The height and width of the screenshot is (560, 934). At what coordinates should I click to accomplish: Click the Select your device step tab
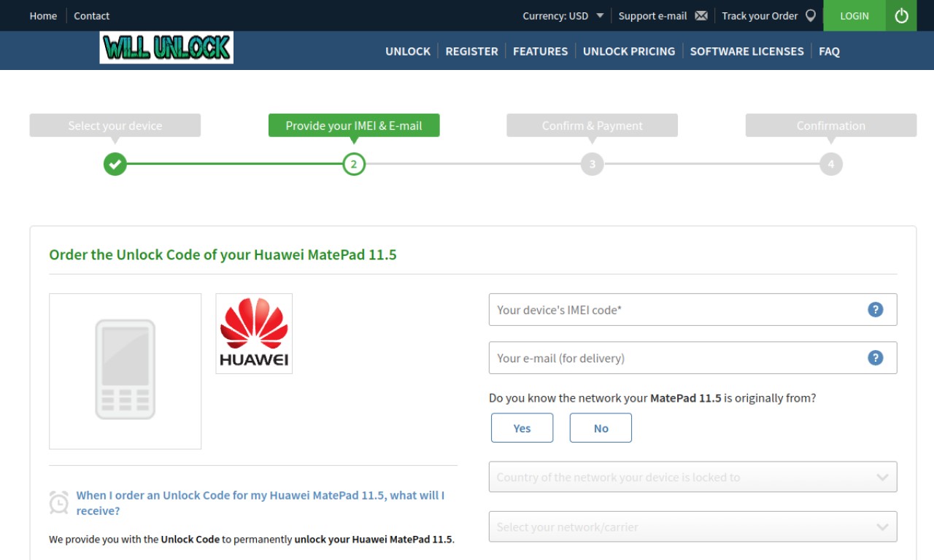[x=115, y=125]
